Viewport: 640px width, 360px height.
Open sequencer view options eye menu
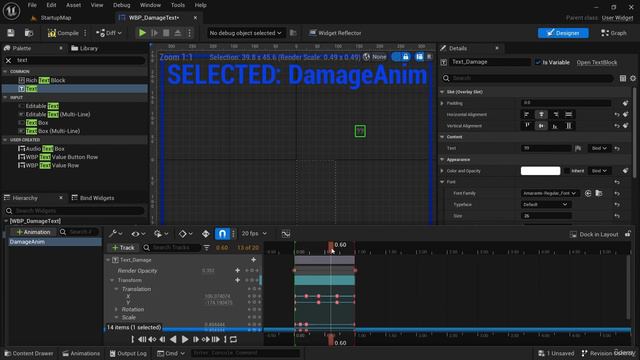[138, 233]
